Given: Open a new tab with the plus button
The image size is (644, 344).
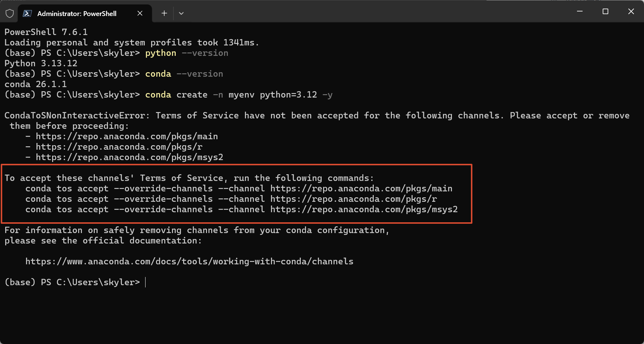Looking at the screenshot, I should coord(164,13).
